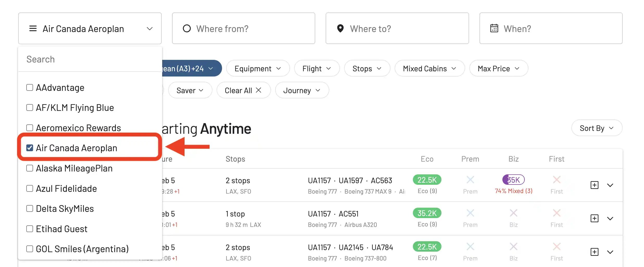
Task: Uncheck the Air Canada Aeroplan checkbox
Action: tap(30, 148)
